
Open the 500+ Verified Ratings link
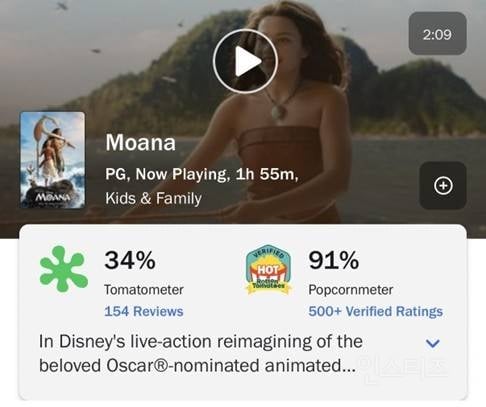tap(375, 311)
